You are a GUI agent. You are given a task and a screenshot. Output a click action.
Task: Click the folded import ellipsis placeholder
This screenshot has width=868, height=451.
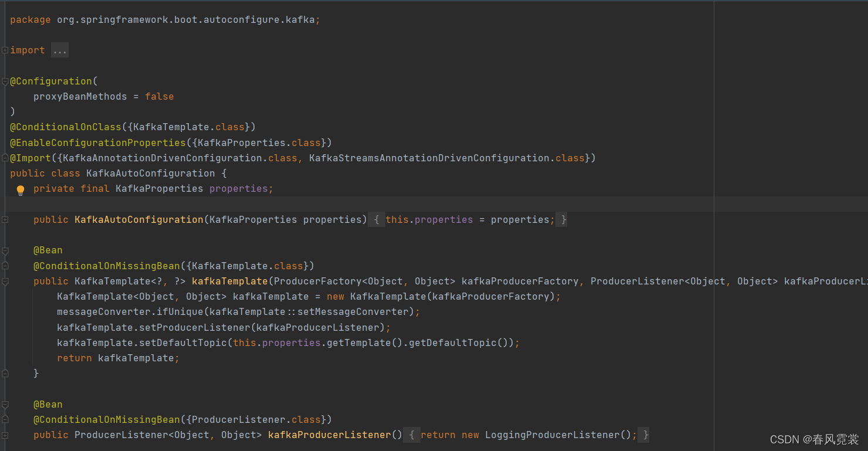(x=60, y=50)
